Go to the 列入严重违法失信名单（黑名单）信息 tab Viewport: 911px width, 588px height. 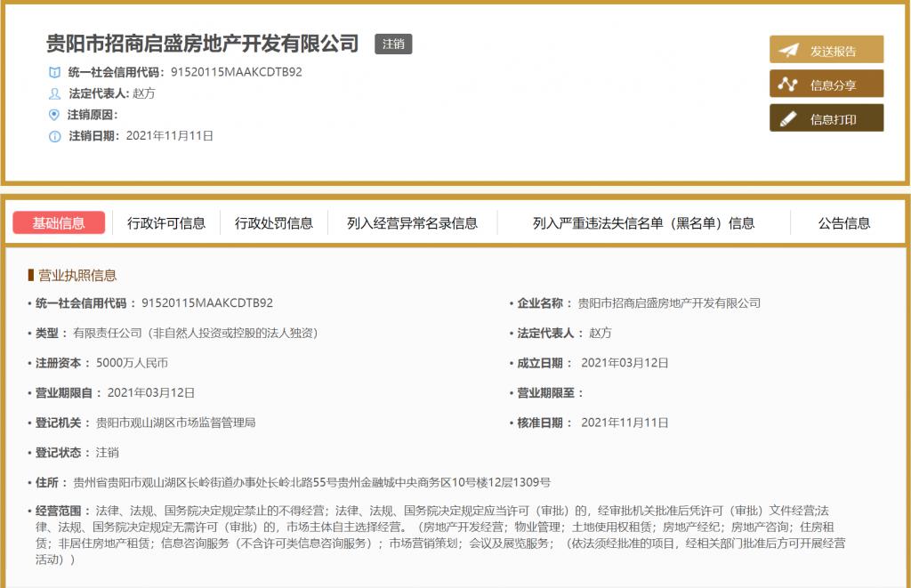coord(644,223)
